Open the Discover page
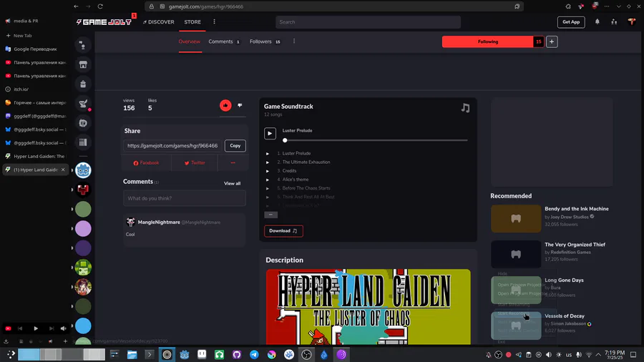Screen dimensions: 644x362 coord(159,21)
